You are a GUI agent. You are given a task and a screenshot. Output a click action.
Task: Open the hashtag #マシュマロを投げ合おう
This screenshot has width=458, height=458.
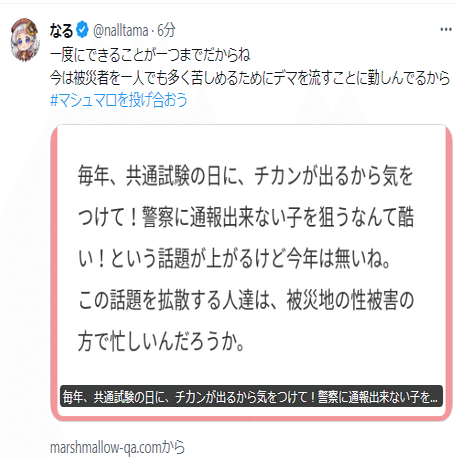click(119, 100)
